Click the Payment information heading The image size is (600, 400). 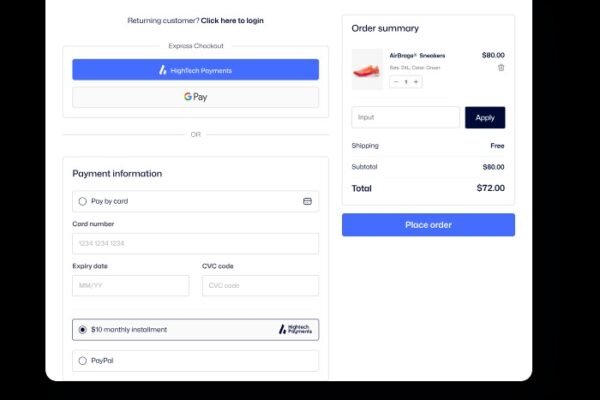tap(117, 174)
